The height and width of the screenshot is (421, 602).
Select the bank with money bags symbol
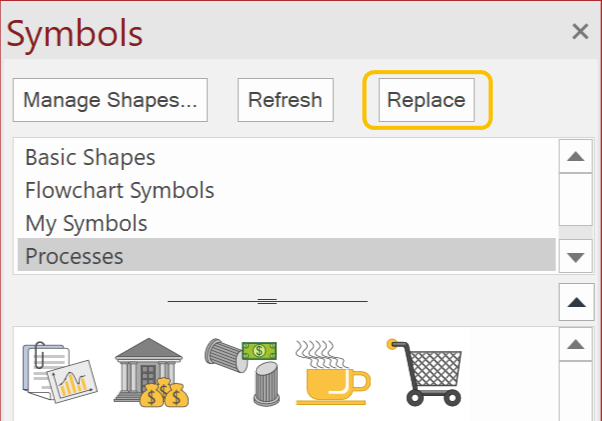click(151, 372)
